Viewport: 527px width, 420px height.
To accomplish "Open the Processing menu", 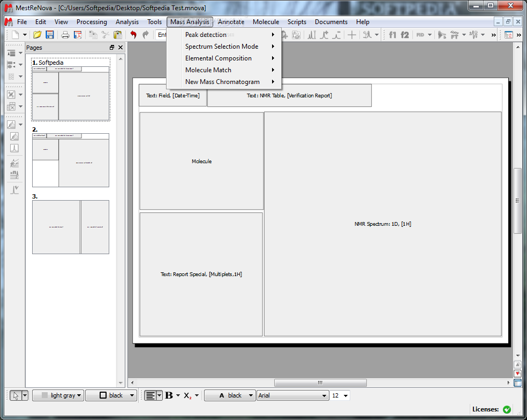I will click(x=92, y=22).
